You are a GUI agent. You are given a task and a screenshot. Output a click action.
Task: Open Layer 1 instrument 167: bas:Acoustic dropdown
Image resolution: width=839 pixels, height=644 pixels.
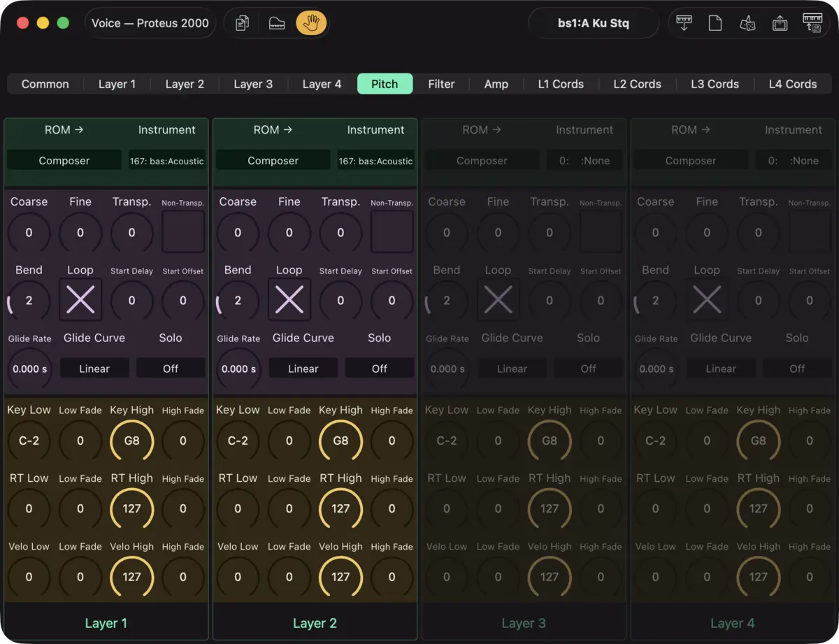[x=167, y=160]
